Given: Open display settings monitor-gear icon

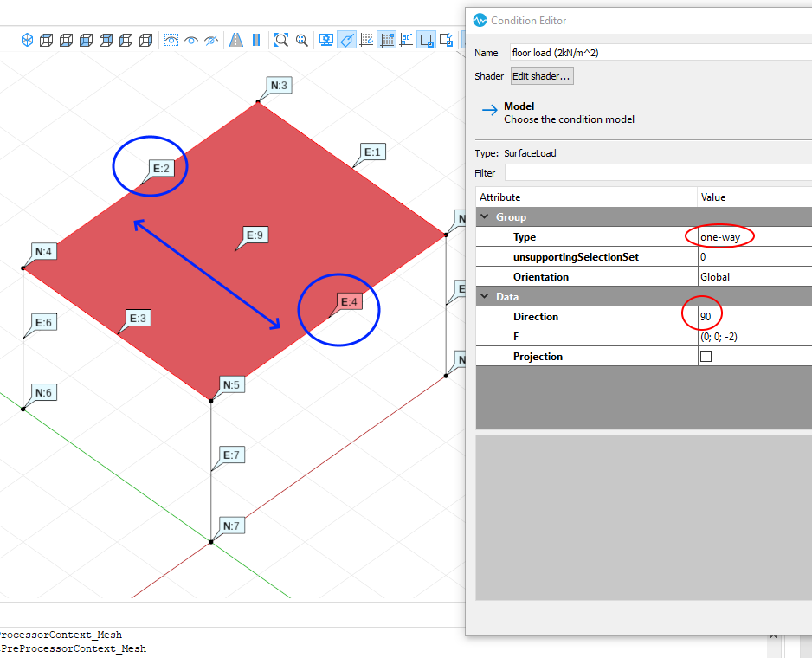Looking at the screenshot, I should coord(326,40).
